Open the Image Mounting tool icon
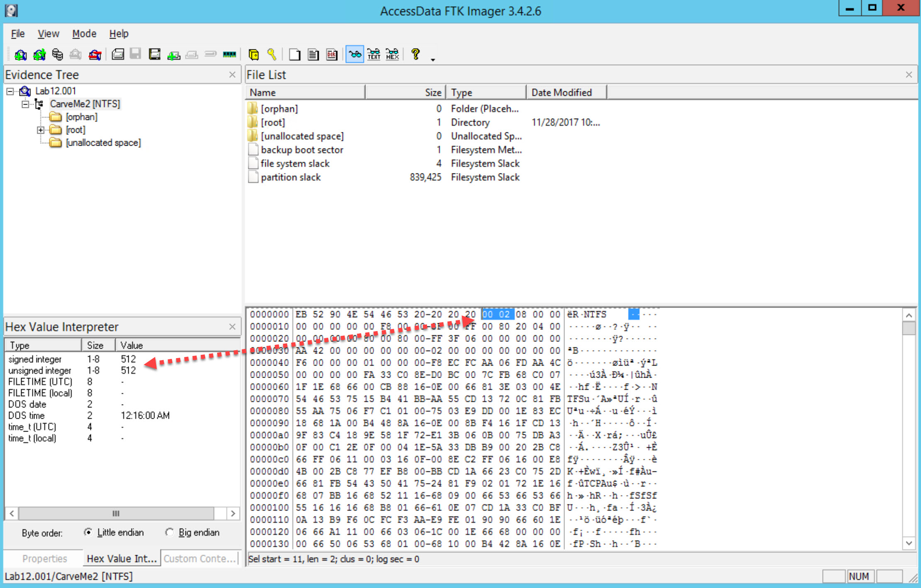This screenshot has width=921, height=588. 58,54
